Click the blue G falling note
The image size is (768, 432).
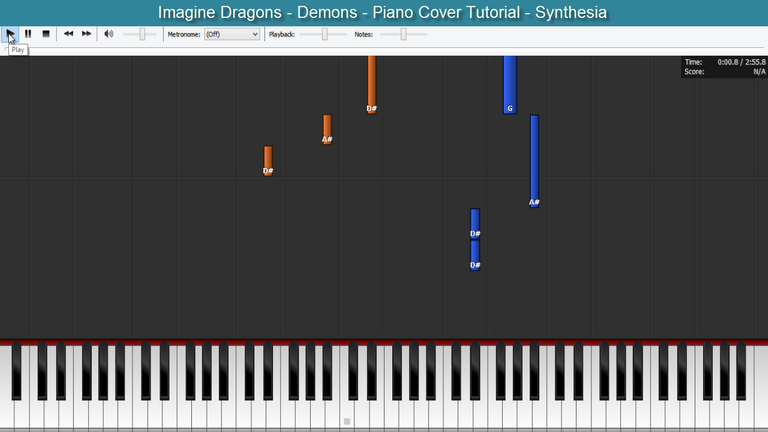[510, 84]
